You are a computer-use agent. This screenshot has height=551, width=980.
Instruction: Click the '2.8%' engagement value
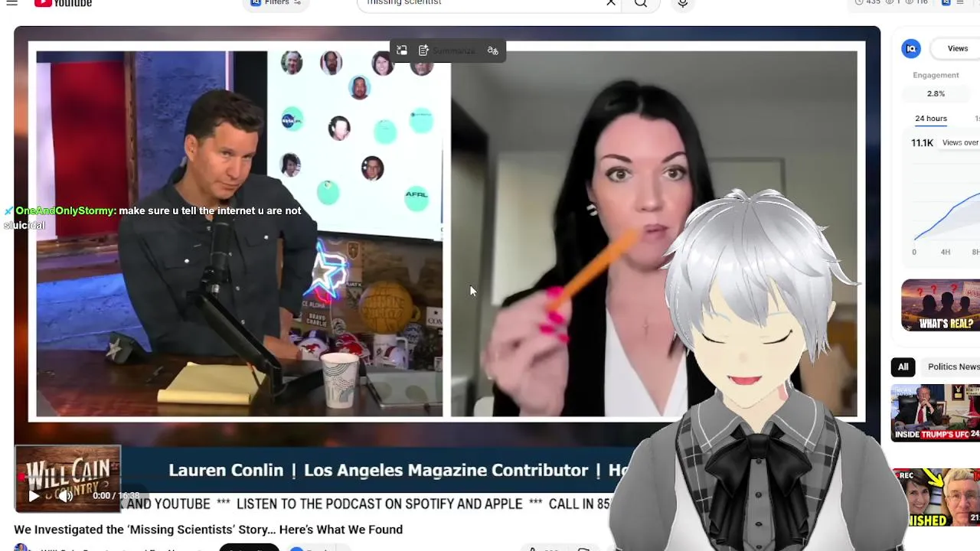pos(936,93)
